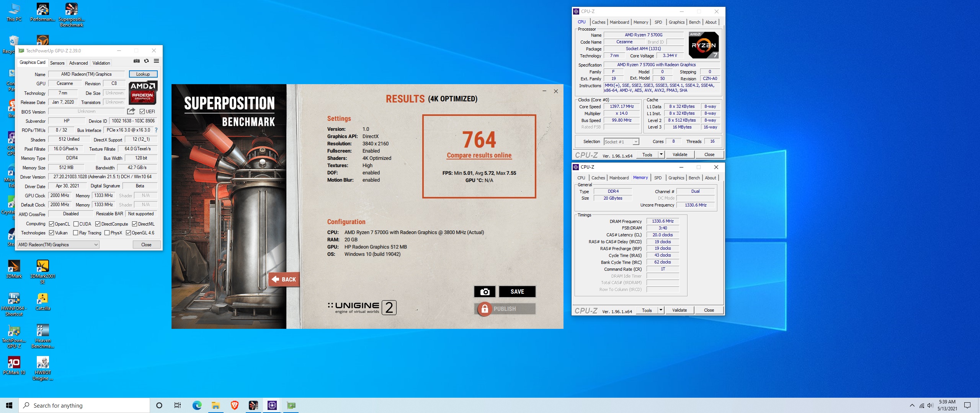Switch to Advanced tab in GPU-Z

point(78,63)
